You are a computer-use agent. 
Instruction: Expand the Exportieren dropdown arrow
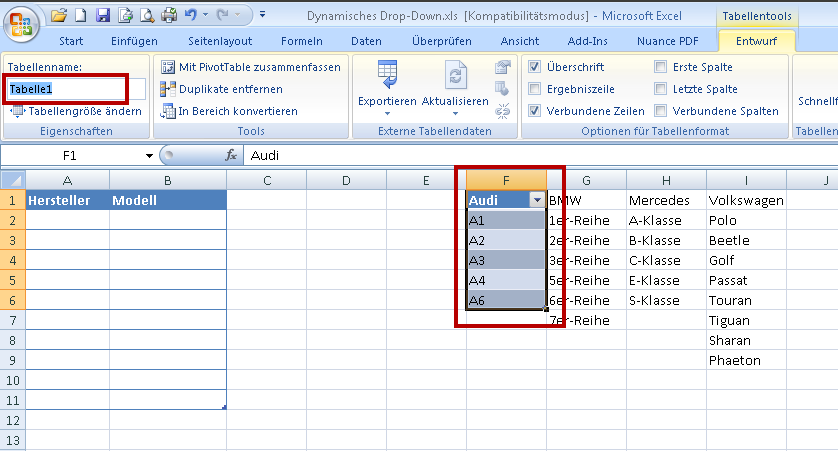[387, 113]
